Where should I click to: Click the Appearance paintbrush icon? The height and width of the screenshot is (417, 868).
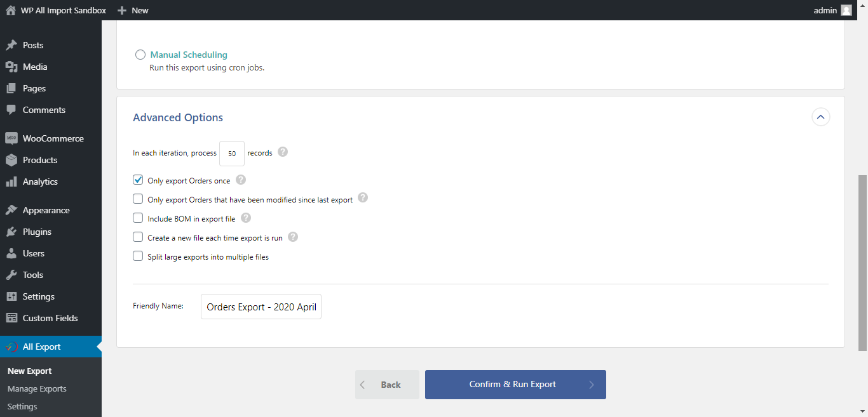click(11, 210)
